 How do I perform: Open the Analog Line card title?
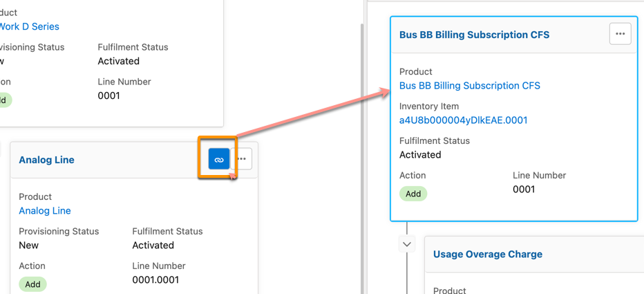point(46,160)
